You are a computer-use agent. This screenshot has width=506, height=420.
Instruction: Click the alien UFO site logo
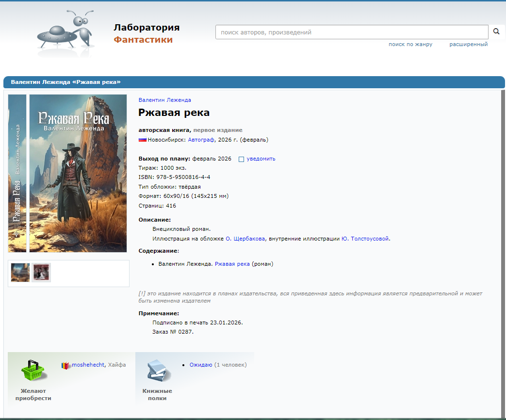[65, 33]
